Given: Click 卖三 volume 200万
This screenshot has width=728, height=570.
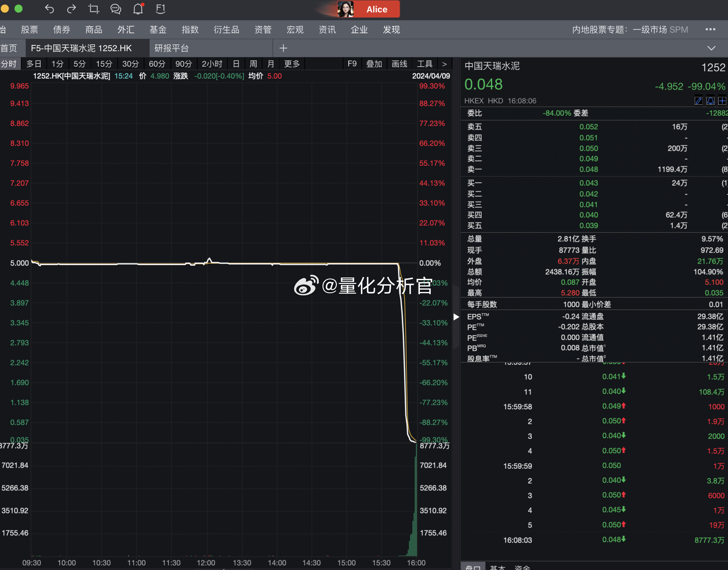Looking at the screenshot, I should (x=678, y=148).
